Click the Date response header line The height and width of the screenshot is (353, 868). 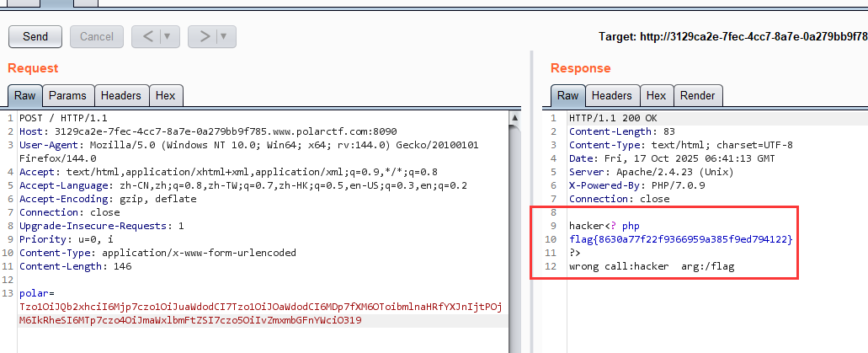672,158
